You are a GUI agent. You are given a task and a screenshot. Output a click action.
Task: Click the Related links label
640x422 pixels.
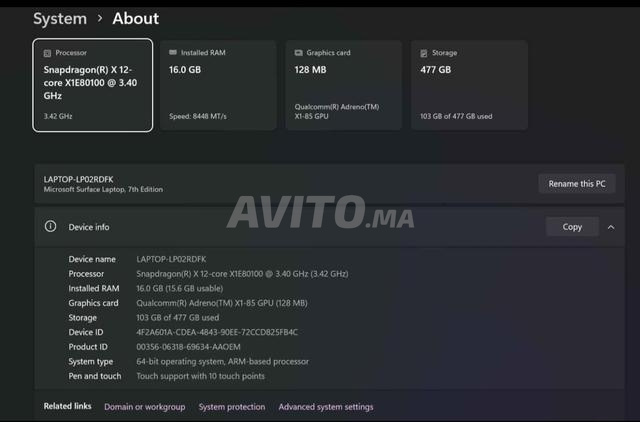pyautogui.click(x=67, y=406)
